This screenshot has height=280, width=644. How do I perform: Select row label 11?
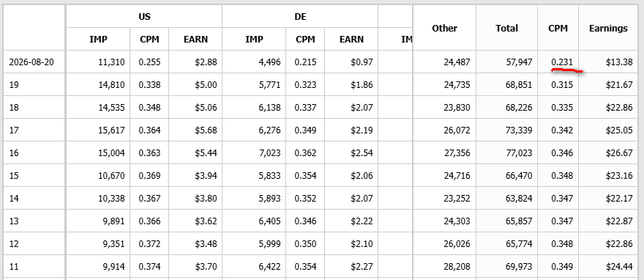pyautogui.click(x=14, y=267)
